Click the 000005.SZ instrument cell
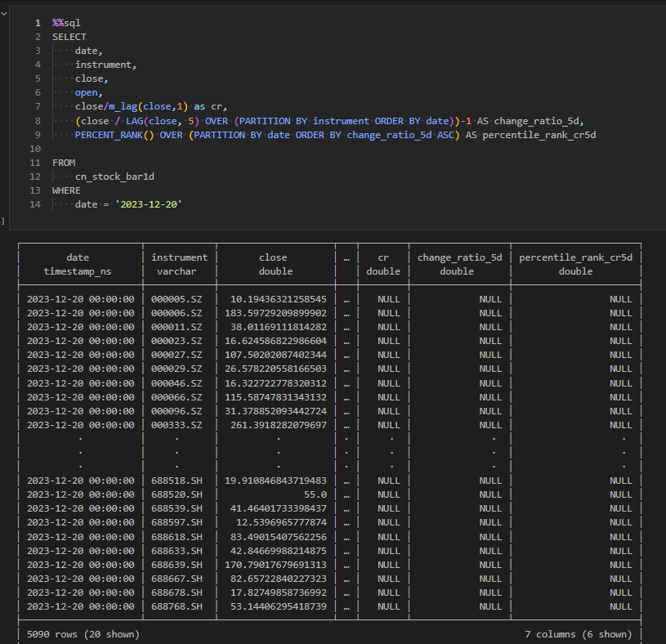The height and width of the screenshot is (644, 666). point(177,299)
